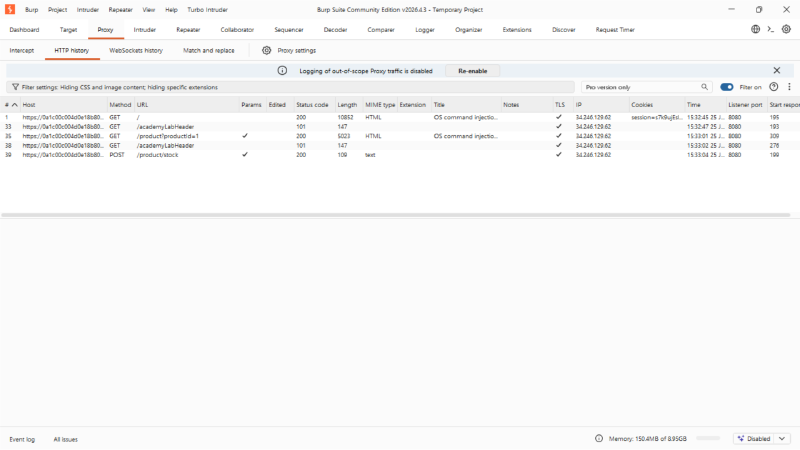
Task: Select request row number 33
Action: click(400, 127)
